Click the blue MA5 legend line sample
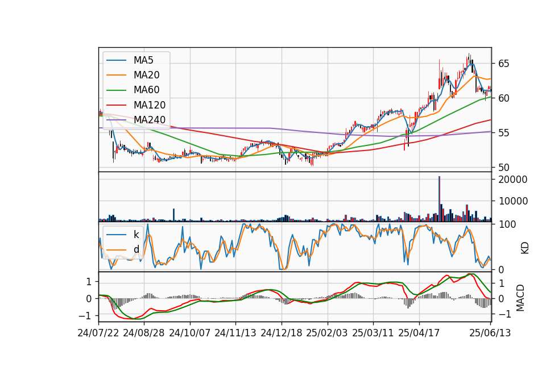Image resolution: width=546 pixels, height=392 pixels. coord(116,61)
